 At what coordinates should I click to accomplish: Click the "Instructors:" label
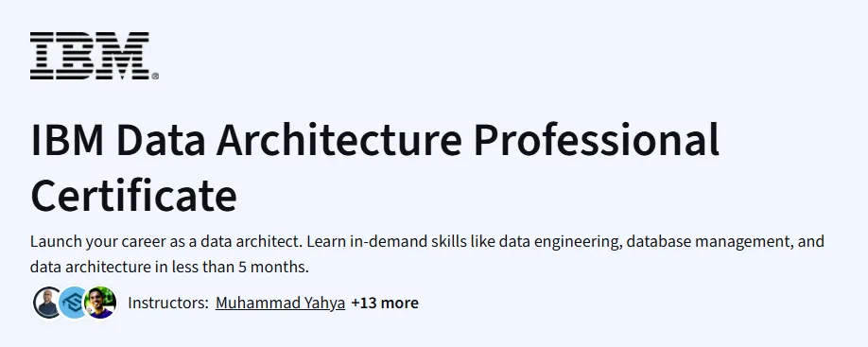(x=167, y=303)
